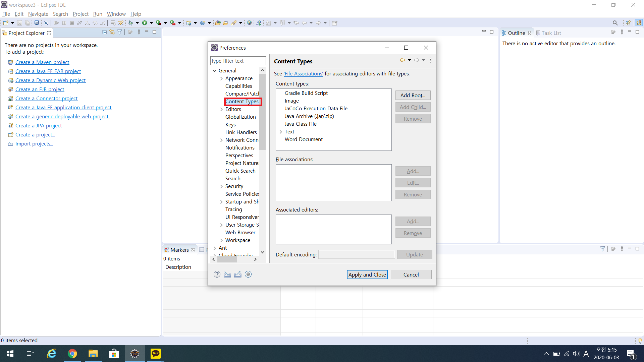Select Word Document content type
The height and width of the screenshot is (362, 644).
tap(304, 139)
